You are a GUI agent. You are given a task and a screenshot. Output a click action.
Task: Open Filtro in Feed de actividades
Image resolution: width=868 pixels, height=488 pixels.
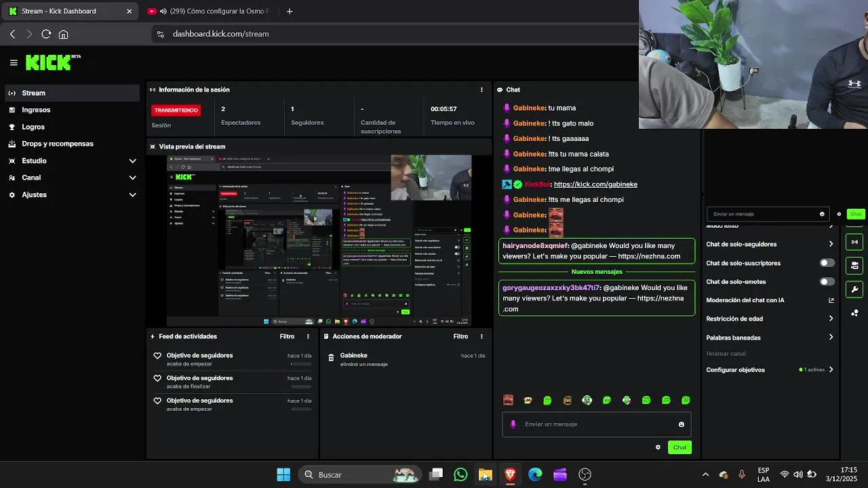coord(287,336)
